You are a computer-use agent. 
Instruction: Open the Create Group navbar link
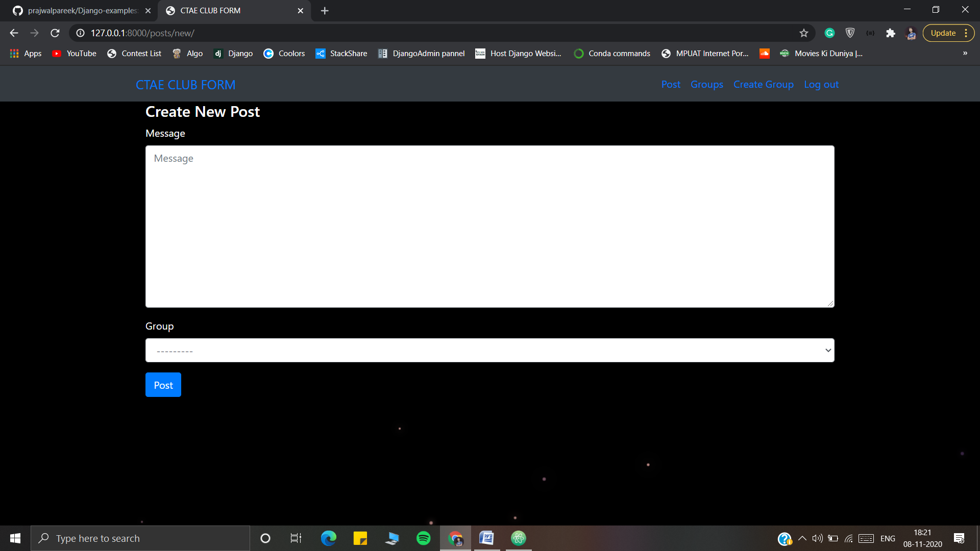[763, 85]
